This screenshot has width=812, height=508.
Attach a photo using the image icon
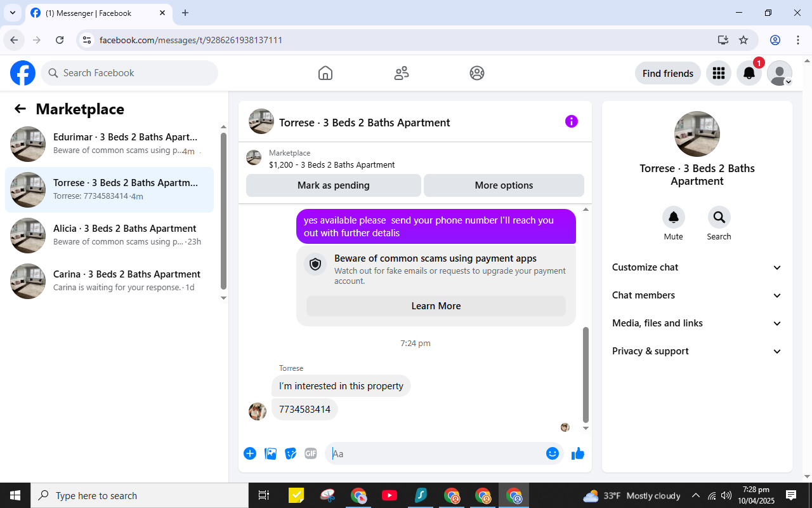coord(270,453)
